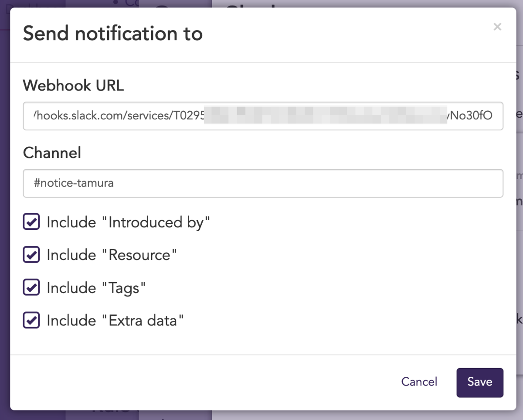Image resolution: width=523 pixels, height=420 pixels.
Task: Close the Send notification dialog
Action: click(x=497, y=27)
